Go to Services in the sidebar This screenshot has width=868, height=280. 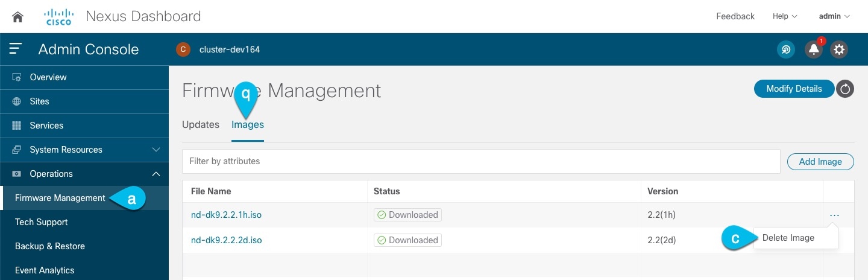pyautogui.click(x=46, y=126)
